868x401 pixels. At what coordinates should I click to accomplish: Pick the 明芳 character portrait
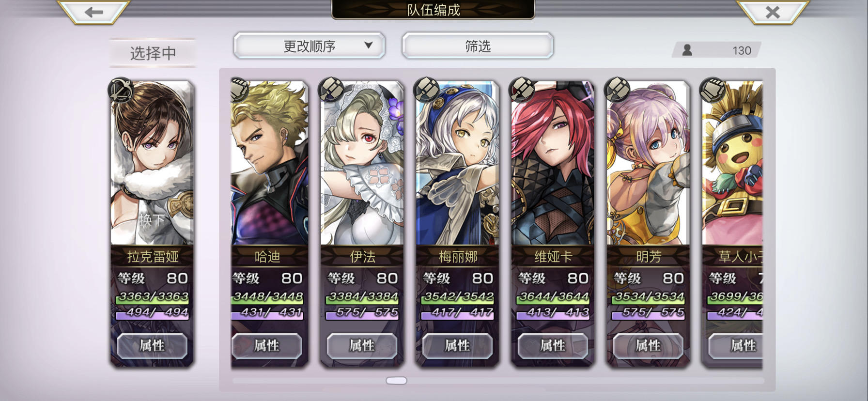pyautogui.click(x=648, y=163)
